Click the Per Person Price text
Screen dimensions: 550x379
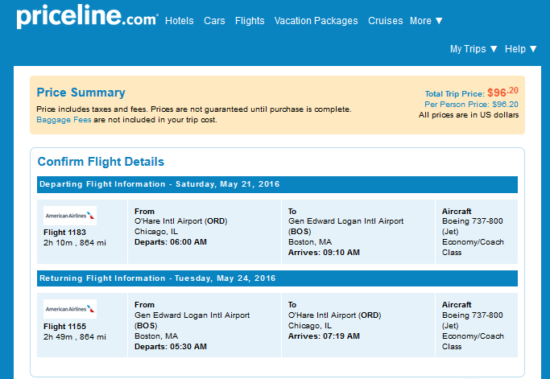pos(471,104)
